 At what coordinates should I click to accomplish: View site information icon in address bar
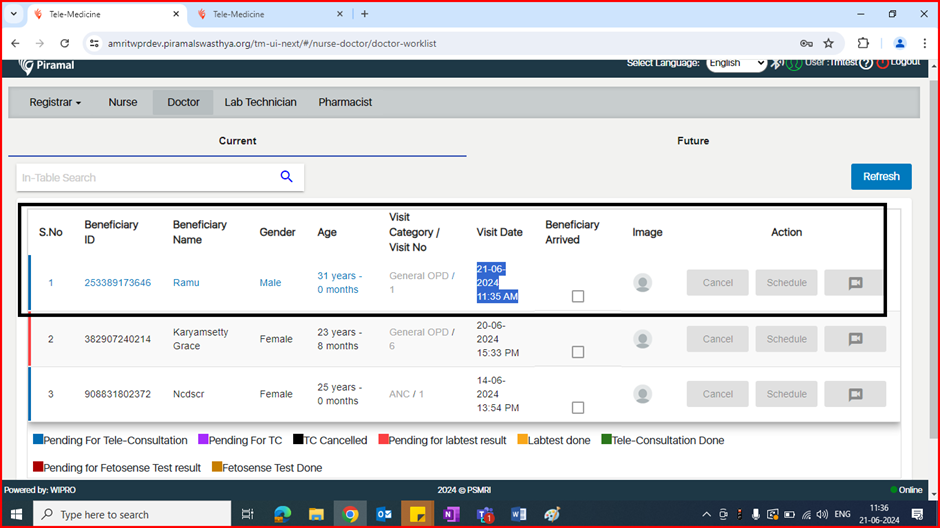click(94, 43)
